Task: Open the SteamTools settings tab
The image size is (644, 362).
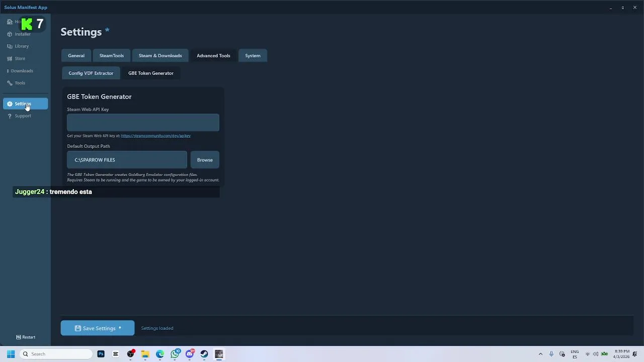Action: point(112,55)
